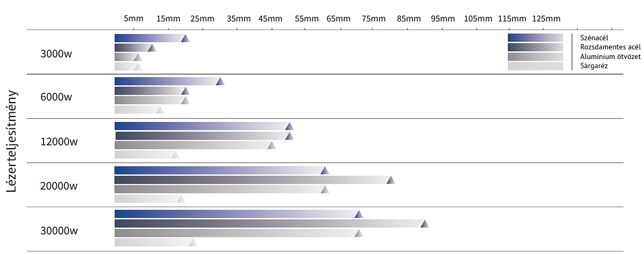Click the 20000w blue bar end marker

point(324,171)
